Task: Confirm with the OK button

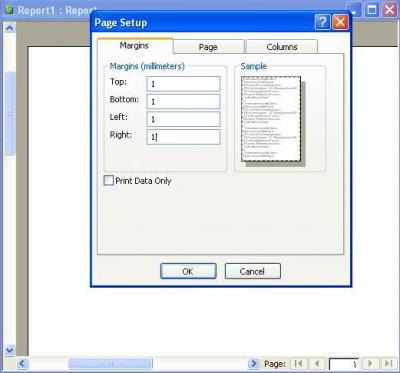Action: (188, 271)
